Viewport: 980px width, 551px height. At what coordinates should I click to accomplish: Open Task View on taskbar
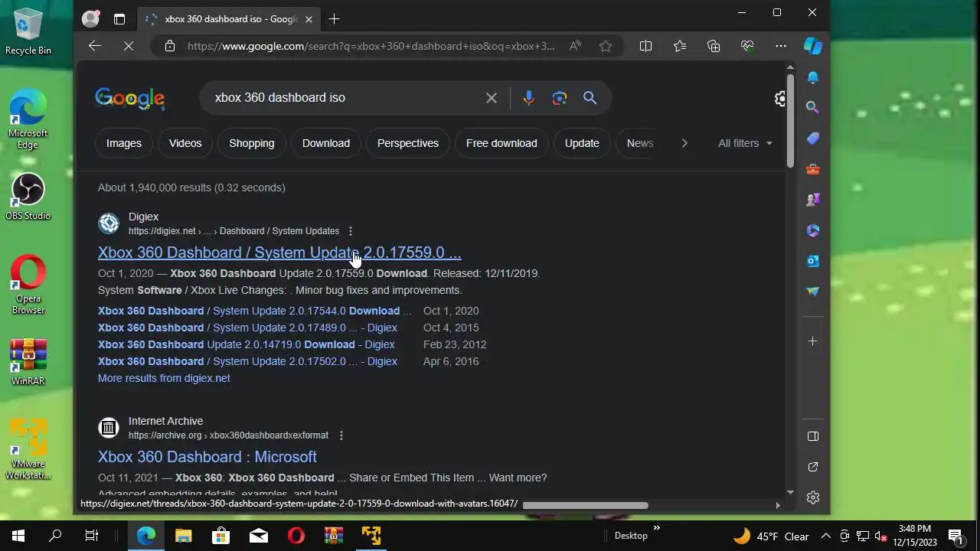click(92, 536)
